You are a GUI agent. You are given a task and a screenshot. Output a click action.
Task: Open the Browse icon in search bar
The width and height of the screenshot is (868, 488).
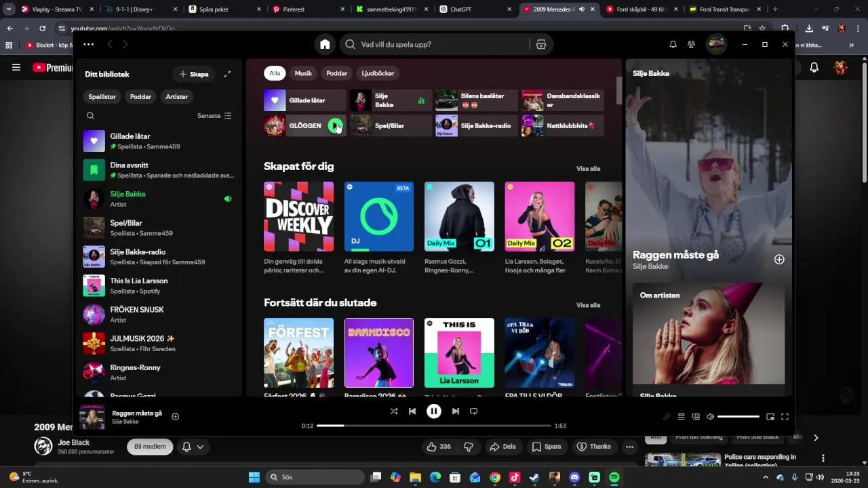coord(540,44)
